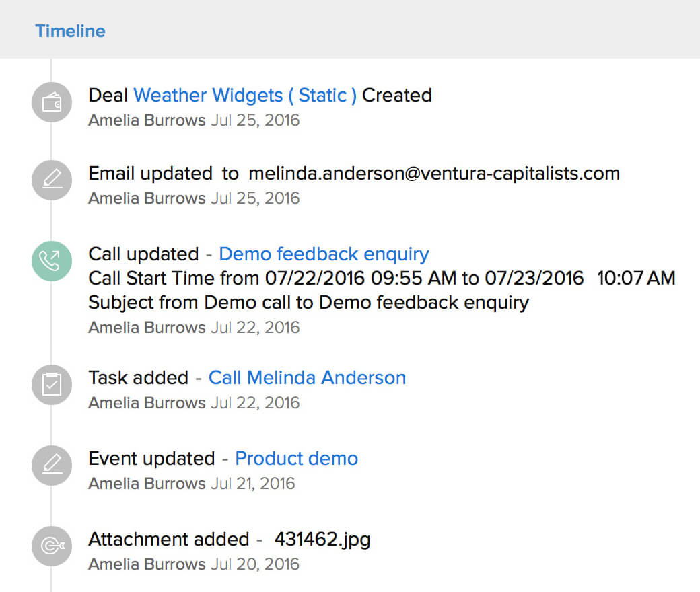Open the Weather Widgets ( Static ) deal link
This screenshot has width=700, height=592.
point(245,96)
